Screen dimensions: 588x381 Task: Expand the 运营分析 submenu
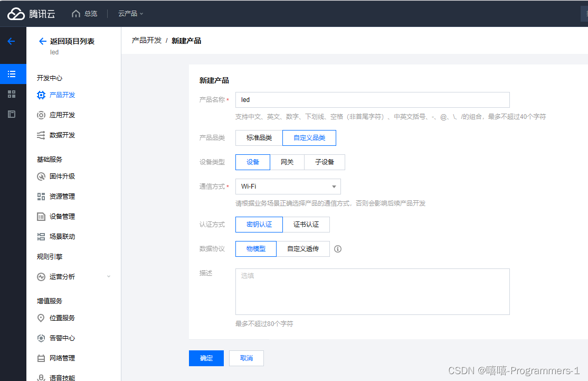(x=109, y=276)
